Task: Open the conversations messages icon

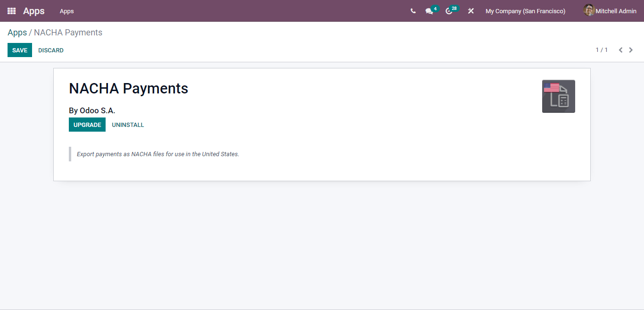Action: coord(429,11)
